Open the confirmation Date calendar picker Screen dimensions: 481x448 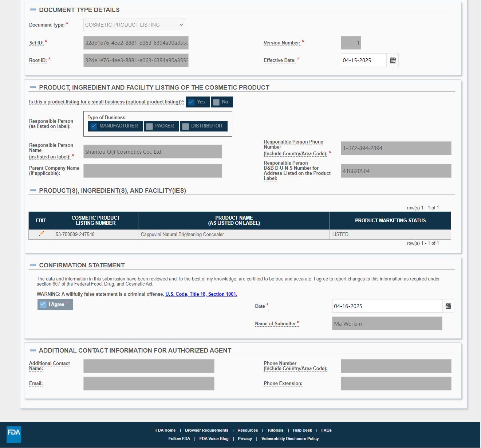[x=448, y=306]
